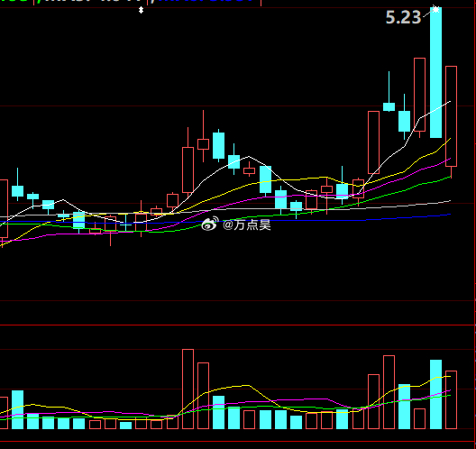
Task: Select the cyan cross doji candle on blue line
Action: [x=125, y=225]
